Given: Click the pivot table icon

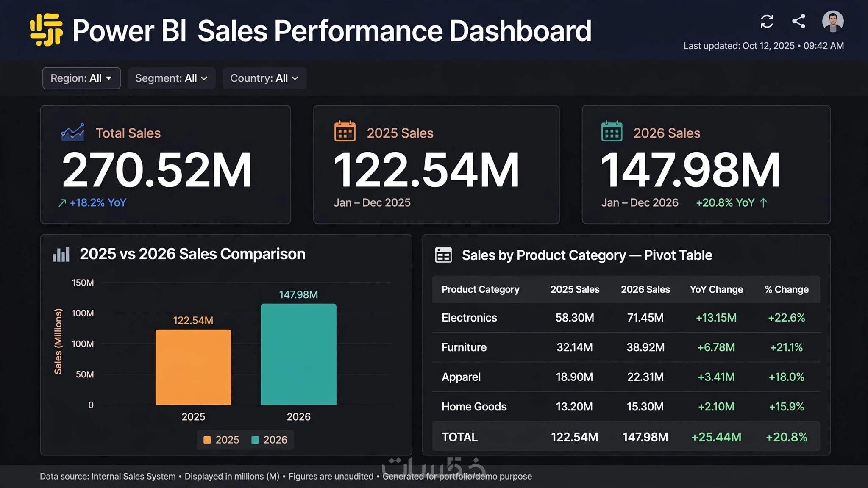Looking at the screenshot, I should click(443, 255).
